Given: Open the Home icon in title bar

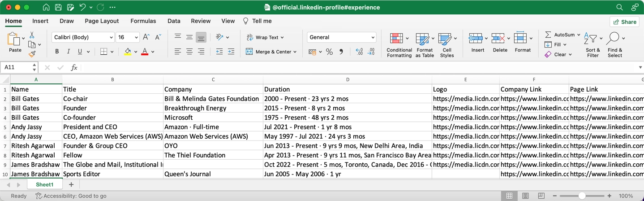Looking at the screenshot, I should click(46, 7).
